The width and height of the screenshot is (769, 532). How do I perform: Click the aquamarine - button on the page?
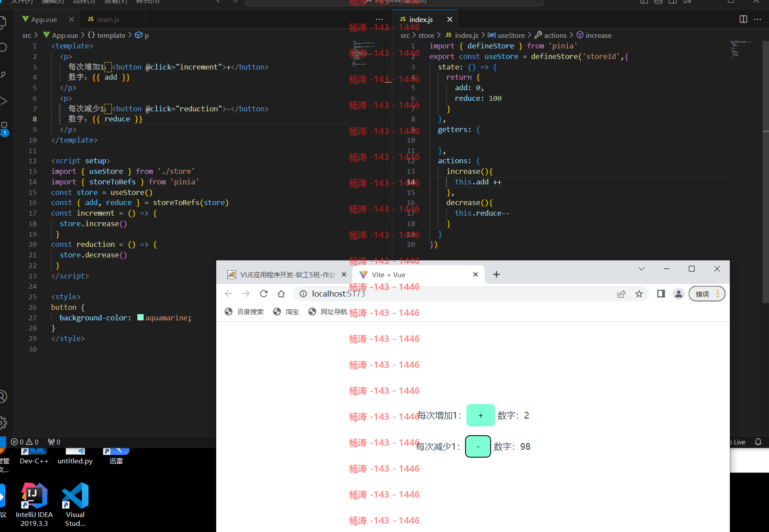click(478, 447)
